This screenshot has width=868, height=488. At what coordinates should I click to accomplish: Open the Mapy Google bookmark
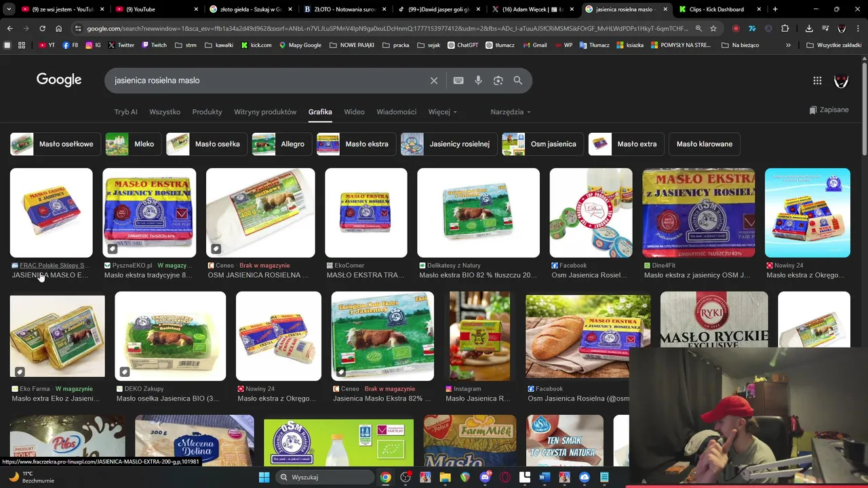300,45
